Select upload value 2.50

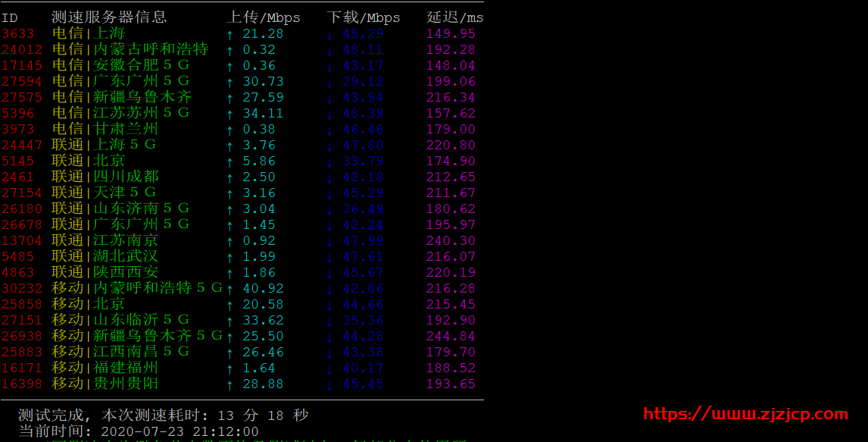point(259,177)
